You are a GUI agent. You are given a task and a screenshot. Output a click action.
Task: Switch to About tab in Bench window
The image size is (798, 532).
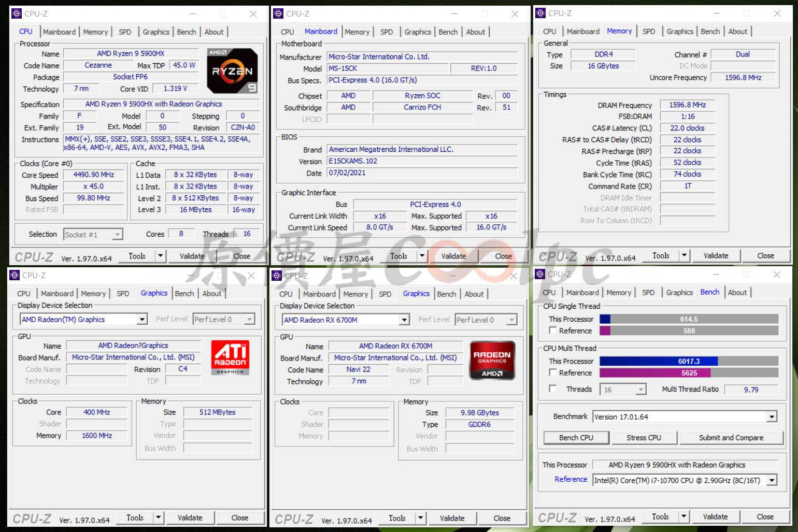click(x=737, y=293)
